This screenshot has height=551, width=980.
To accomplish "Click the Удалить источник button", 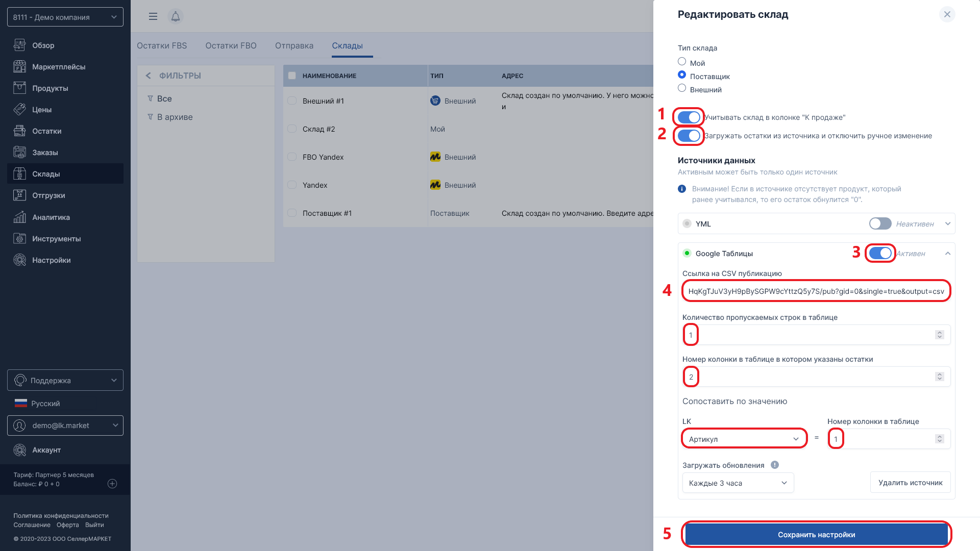I will pyautogui.click(x=910, y=482).
